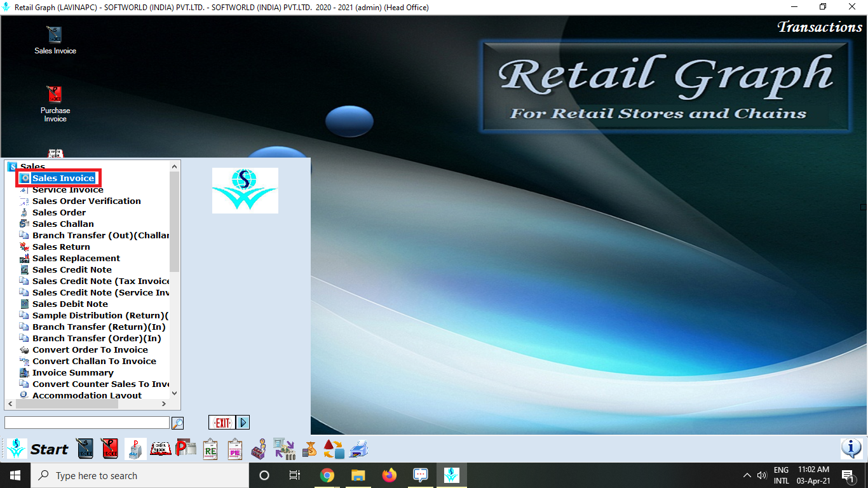
Task: Select Branch Transfer (Out)(Challan) entry
Action: 101,235
